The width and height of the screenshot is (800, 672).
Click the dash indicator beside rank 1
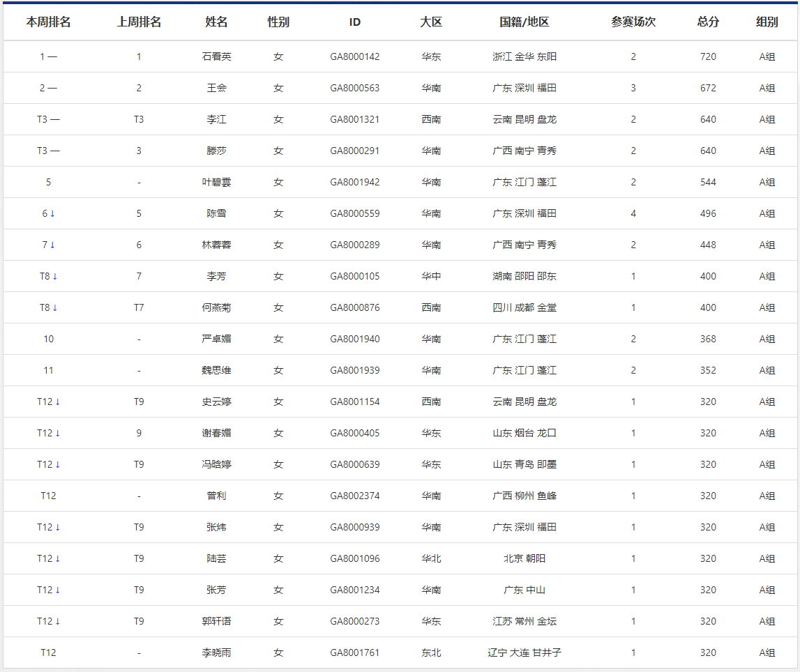click(53, 56)
